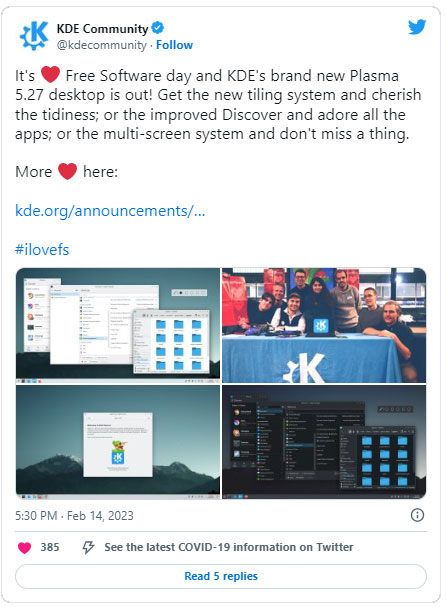Like the tweet with the pink heart
This screenshot has height=608, width=446.
coord(24,548)
